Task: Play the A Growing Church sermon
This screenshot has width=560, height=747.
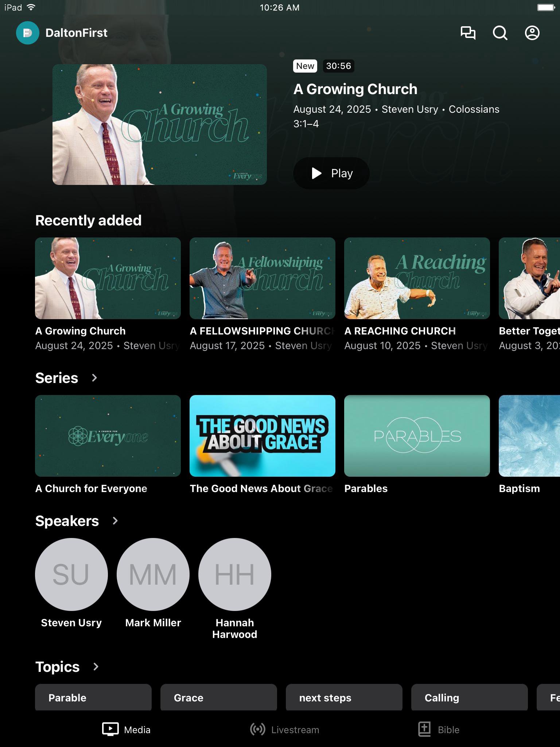Action: pyautogui.click(x=331, y=173)
